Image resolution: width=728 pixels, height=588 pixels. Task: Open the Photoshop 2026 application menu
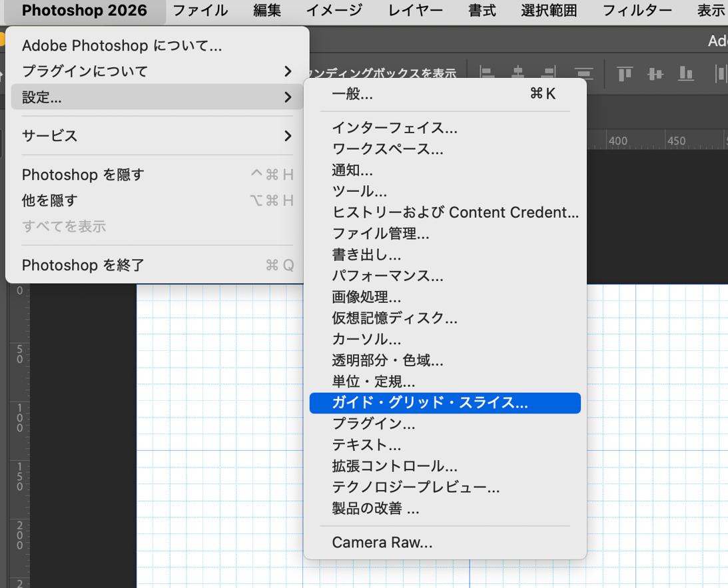(85, 10)
